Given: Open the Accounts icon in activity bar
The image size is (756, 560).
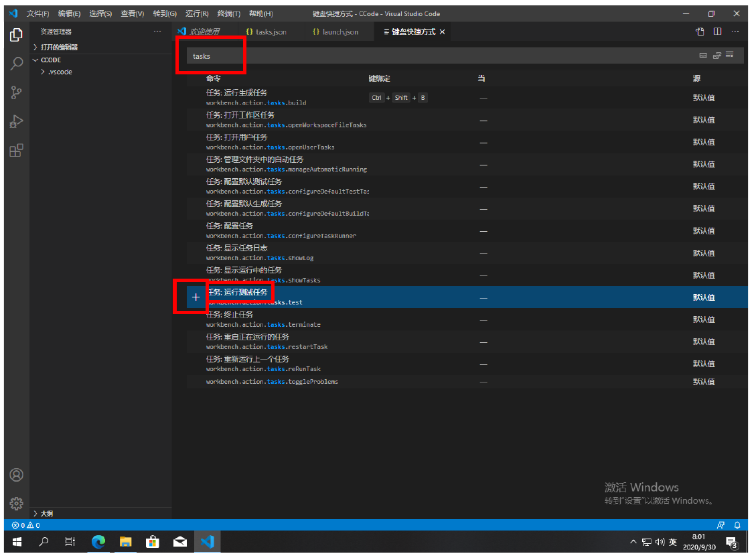Looking at the screenshot, I should [17, 475].
